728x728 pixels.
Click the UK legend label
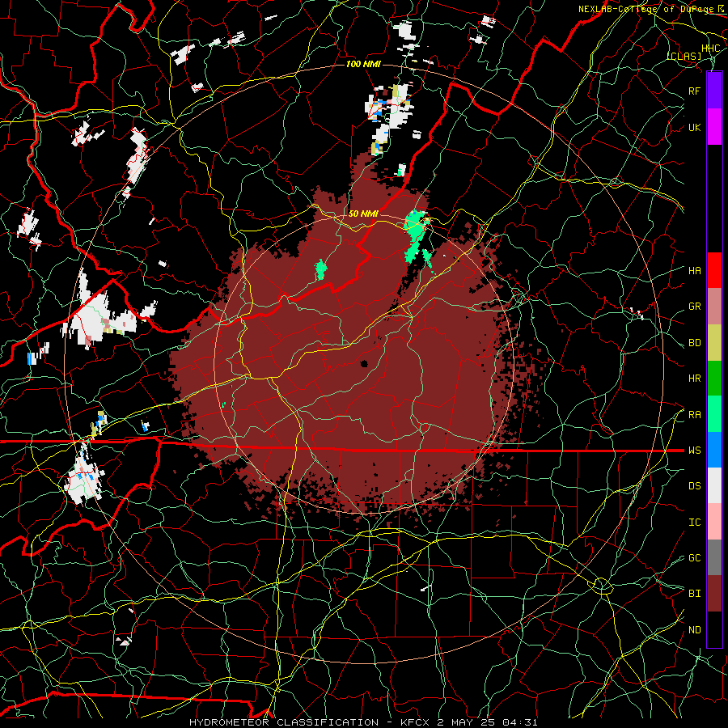(x=694, y=127)
